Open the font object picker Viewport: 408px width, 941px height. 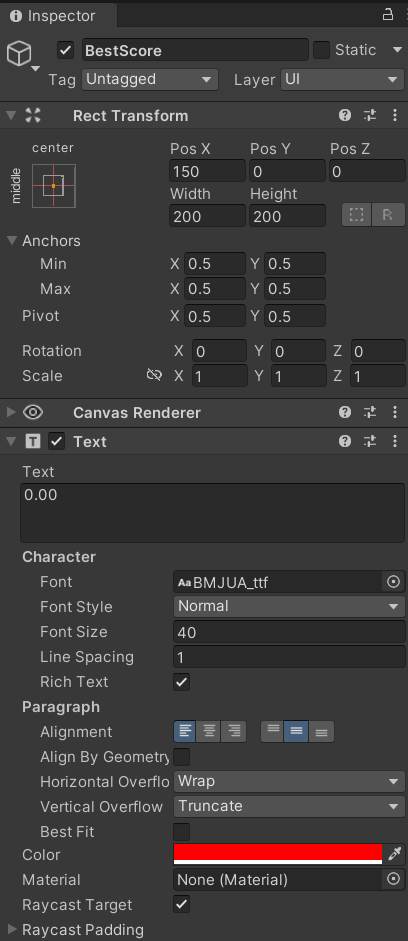(394, 582)
